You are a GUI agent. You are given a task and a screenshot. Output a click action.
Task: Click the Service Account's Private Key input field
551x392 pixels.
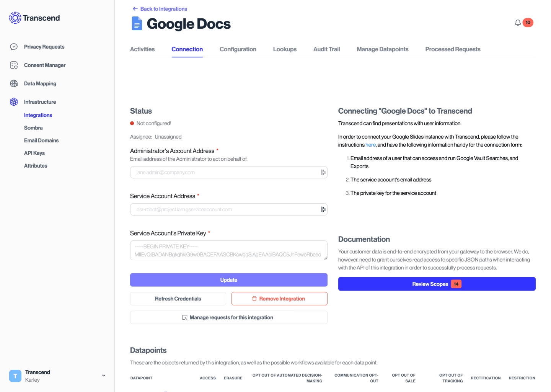pos(228,250)
